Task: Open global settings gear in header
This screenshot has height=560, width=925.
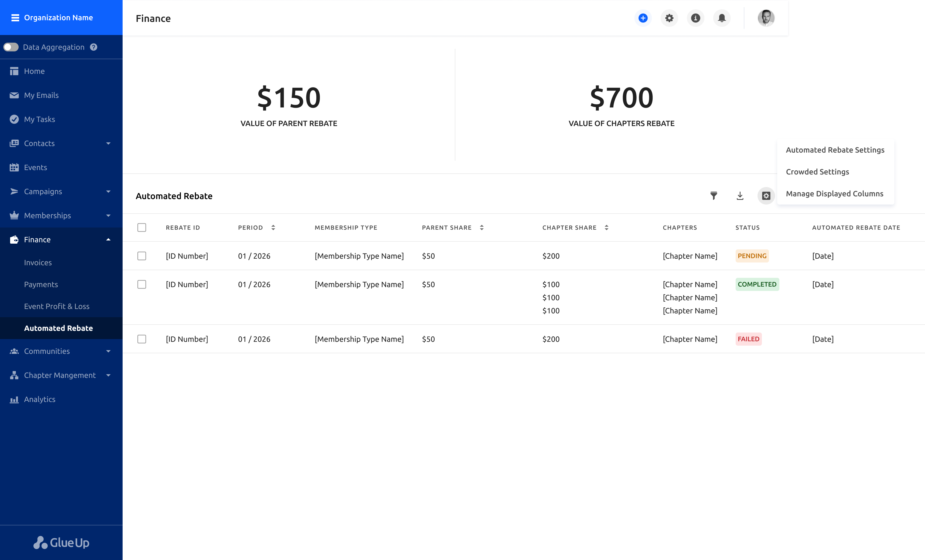Action: (x=669, y=18)
